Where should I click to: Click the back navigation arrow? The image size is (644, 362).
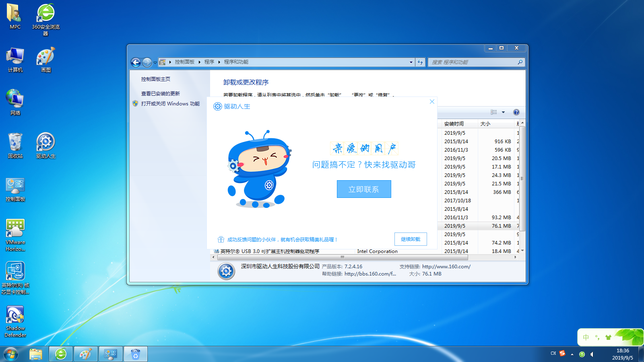[x=136, y=62]
